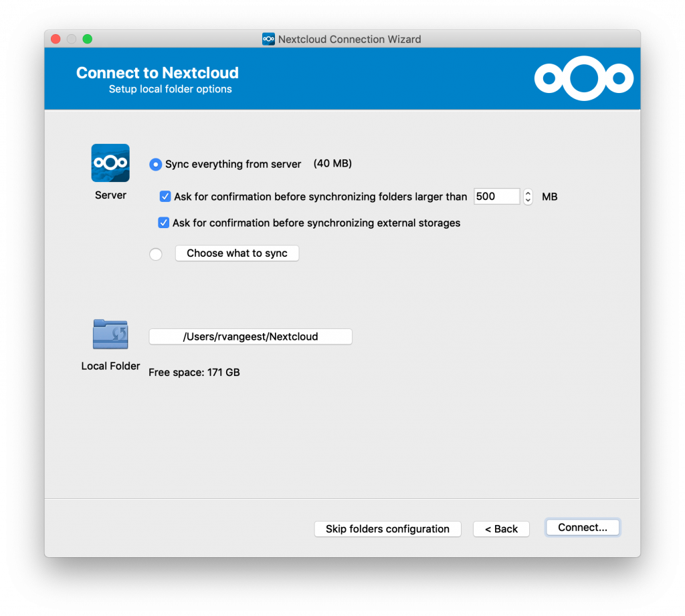
Task: Click the small Nextcloud icon in the title bar
Action: tap(268, 39)
